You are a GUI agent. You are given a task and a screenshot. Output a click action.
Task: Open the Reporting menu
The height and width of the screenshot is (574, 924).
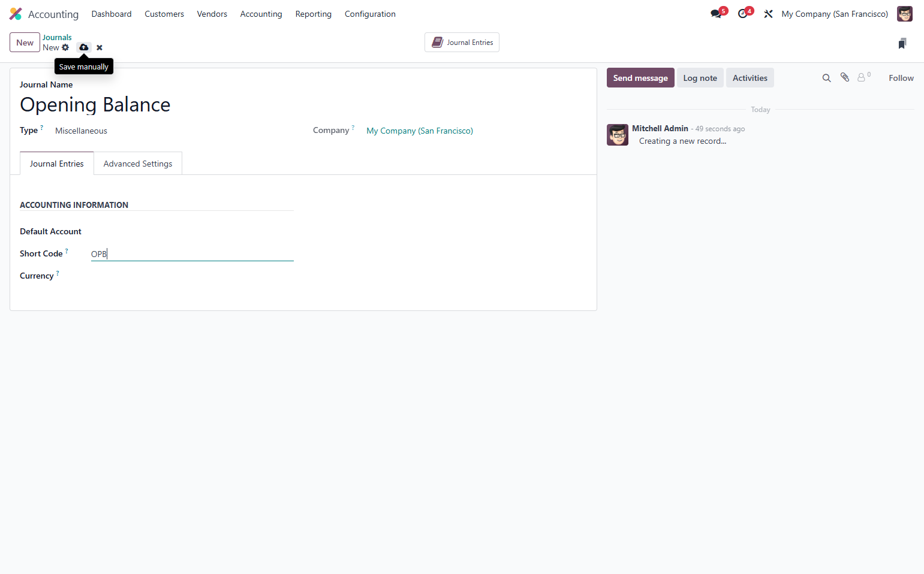tap(313, 14)
